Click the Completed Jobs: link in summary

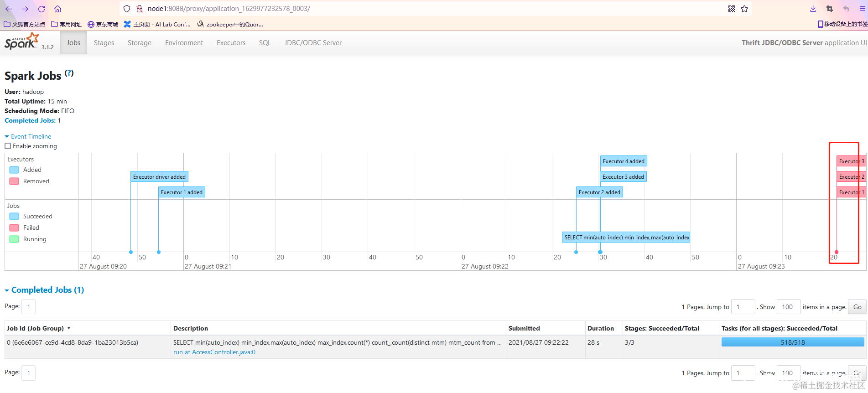coord(30,120)
